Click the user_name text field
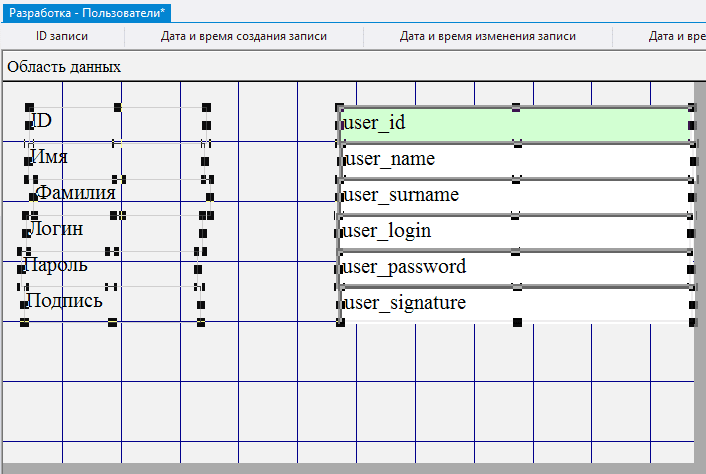The image size is (706, 474). click(x=515, y=160)
